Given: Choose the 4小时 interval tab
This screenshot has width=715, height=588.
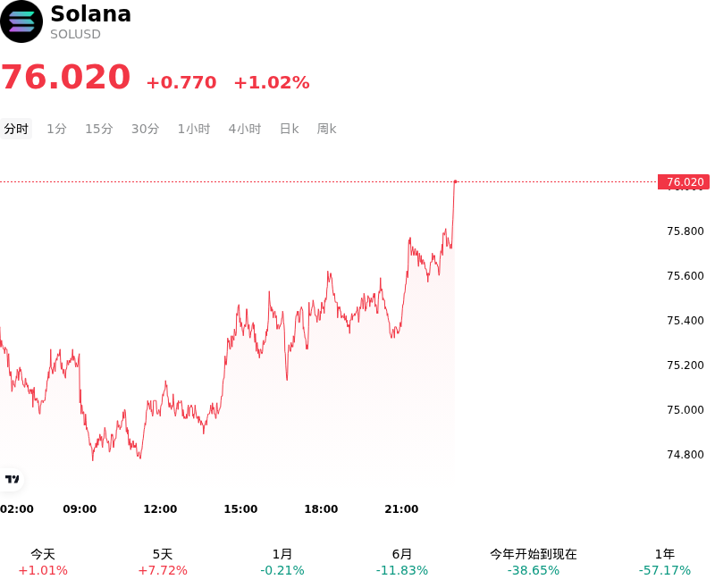Looking at the screenshot, I should (x=244, y=129).
